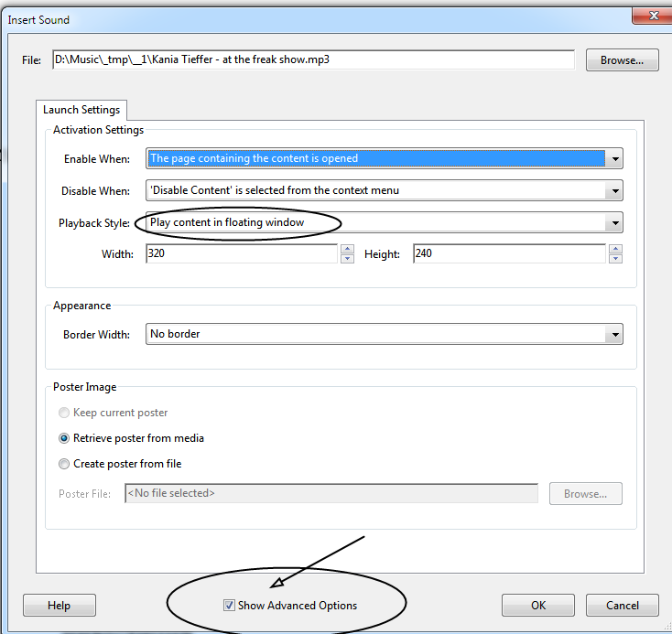Viewport: 672px width, 634px height.
Task: Click the Poster File text field
Action: pyautogui.click(x=331, y=493)
